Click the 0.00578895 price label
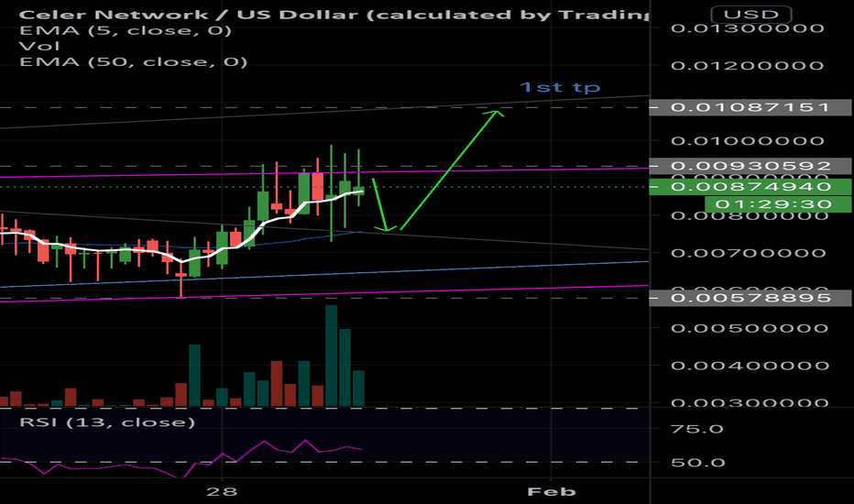 tap(750, 298)
